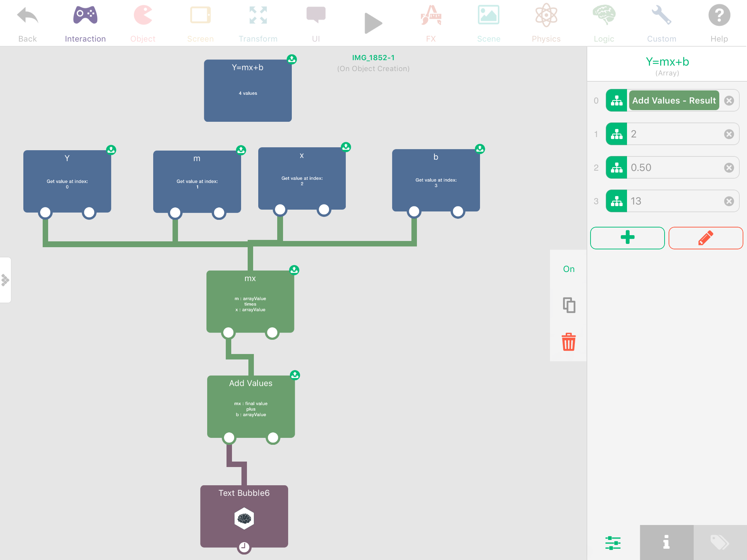The image size is (747, 560).
Task: Click the duplicate behavior copy icon
Action: (569, 305)
